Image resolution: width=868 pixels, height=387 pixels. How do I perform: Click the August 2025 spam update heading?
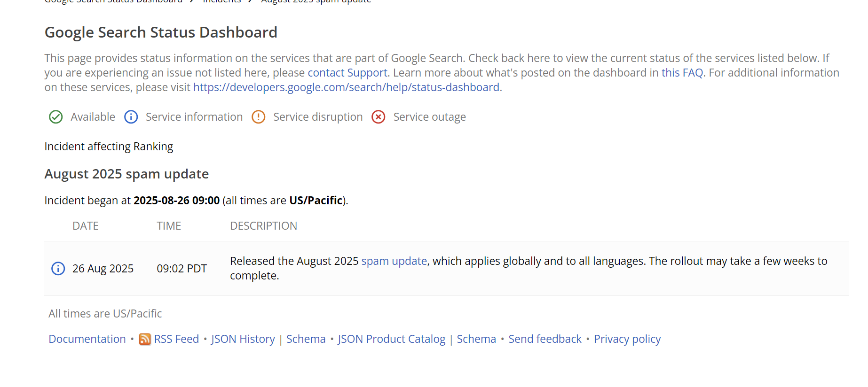coord(126,174)
